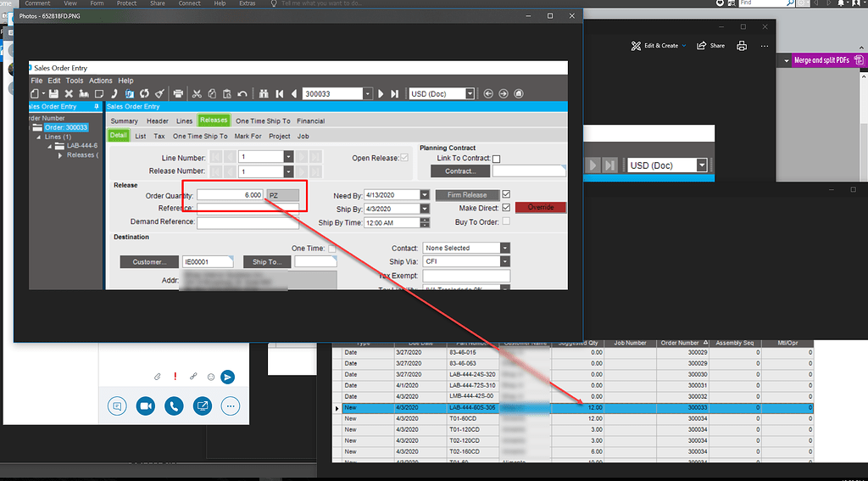Click the pin icon on the tree panel header
Viewport: 868px width, 481px height.
97,106
